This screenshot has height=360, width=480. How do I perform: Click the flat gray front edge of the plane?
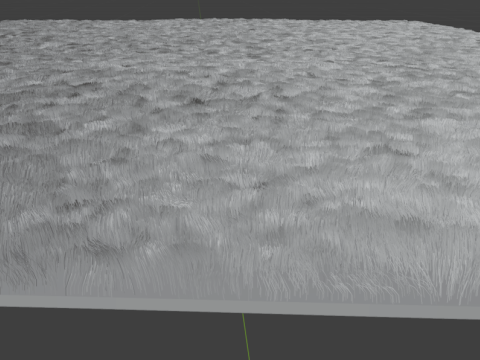tap(240, 307)
